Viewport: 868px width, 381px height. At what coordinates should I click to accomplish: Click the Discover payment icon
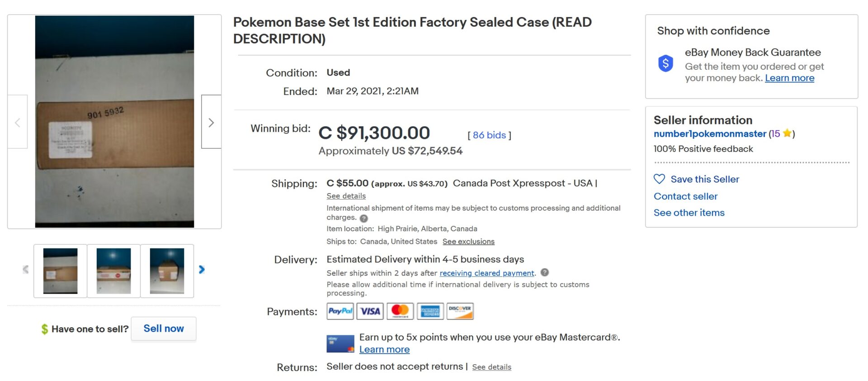point(460,311)
